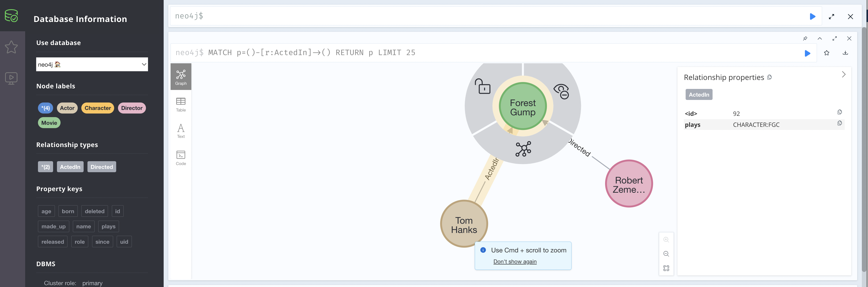The width and height of the screenshot is (868, 287).
Task: Switch to Text view
Action: point(181,131)
